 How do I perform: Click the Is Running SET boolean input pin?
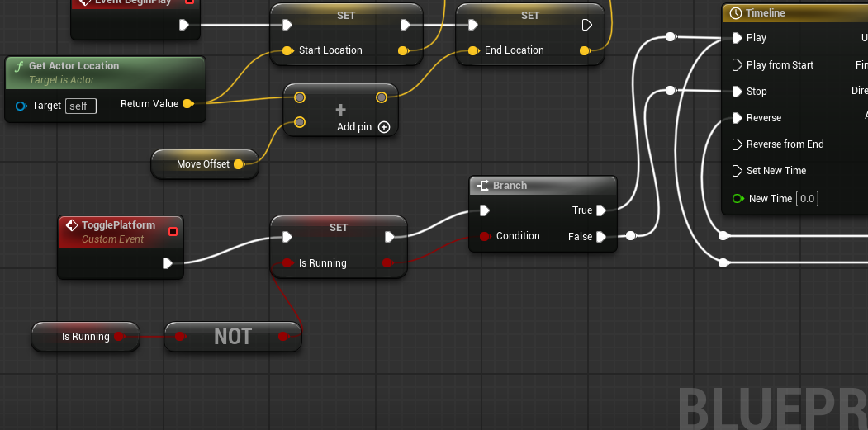pyautogui.click(x=287, y=263)
